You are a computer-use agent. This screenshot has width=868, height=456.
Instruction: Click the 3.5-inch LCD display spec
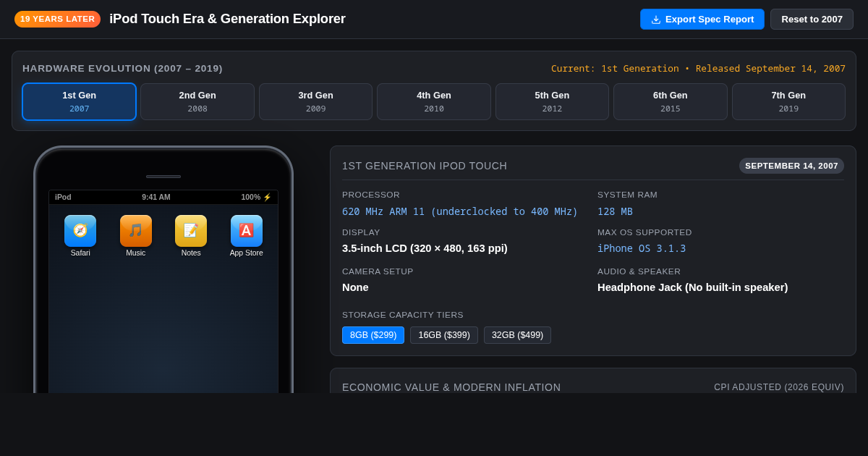click(425, 248)
